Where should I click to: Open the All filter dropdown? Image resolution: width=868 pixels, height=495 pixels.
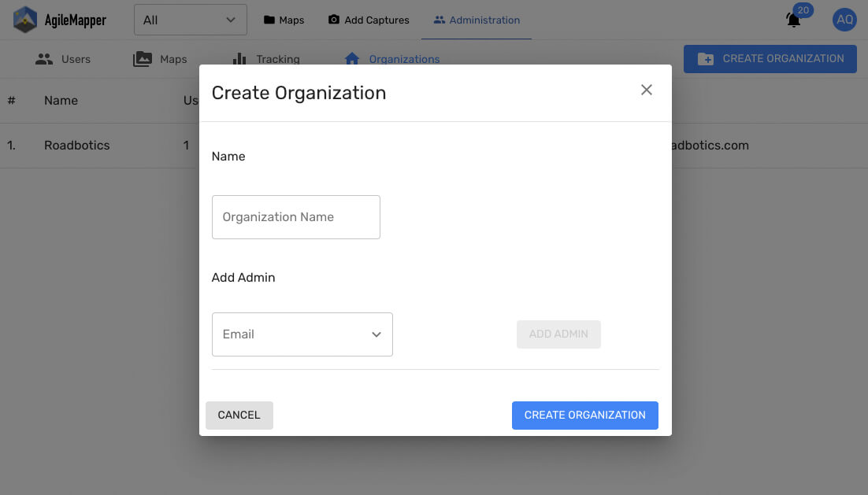[x=191, y=20]
